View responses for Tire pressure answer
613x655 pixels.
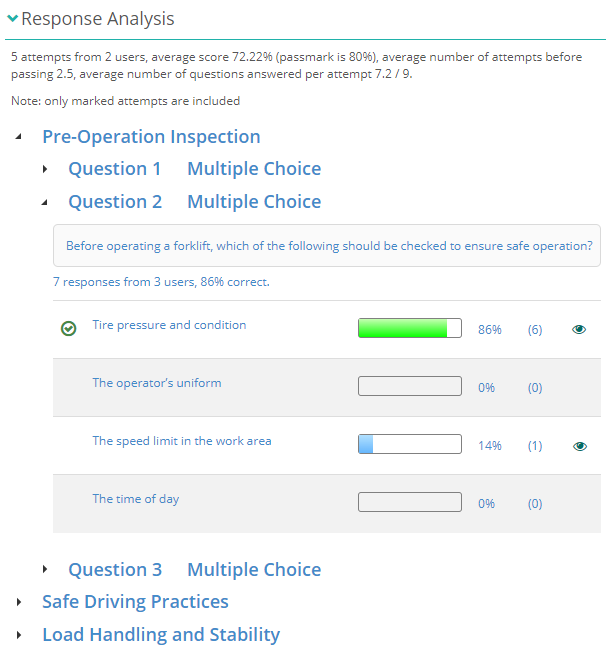pyautogui.click(x=579, y=329)
